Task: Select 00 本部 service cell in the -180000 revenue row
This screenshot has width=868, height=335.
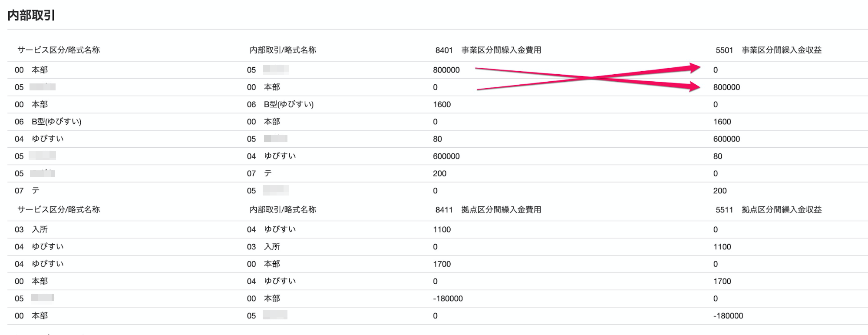Action: pyautogui.click(x=31, y=316)
